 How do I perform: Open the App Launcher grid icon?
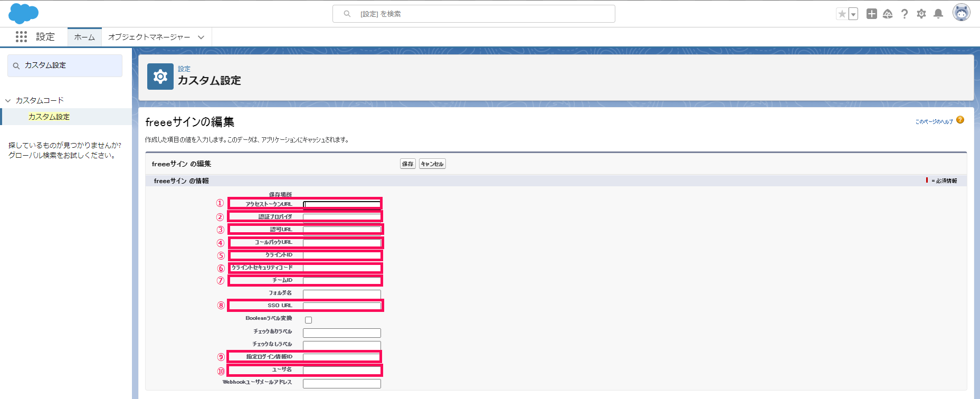coord(21,36)
